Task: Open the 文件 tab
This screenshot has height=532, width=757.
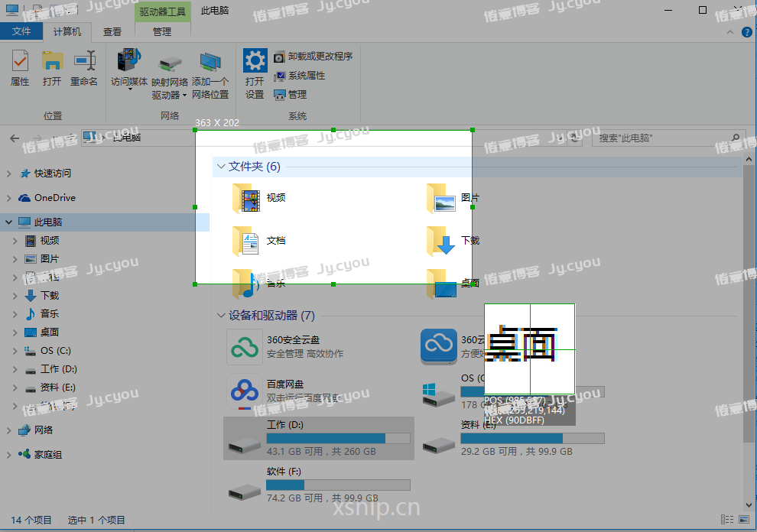Action: click(x=21, y=31)
